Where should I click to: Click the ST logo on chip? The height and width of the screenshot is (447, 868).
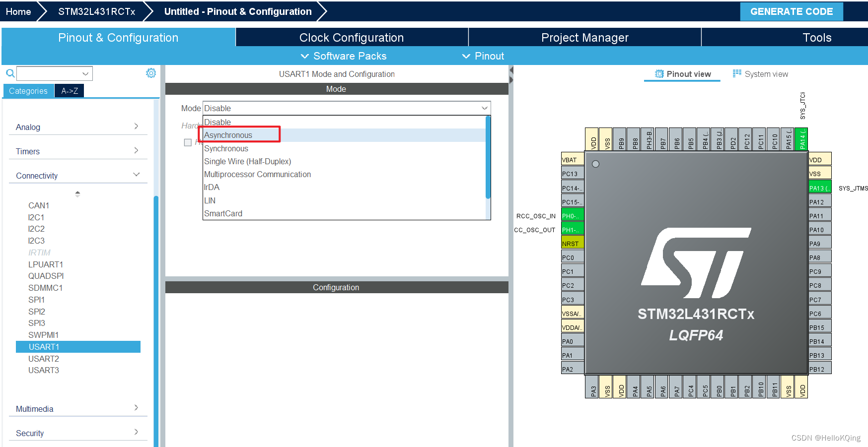coord(696,262)
